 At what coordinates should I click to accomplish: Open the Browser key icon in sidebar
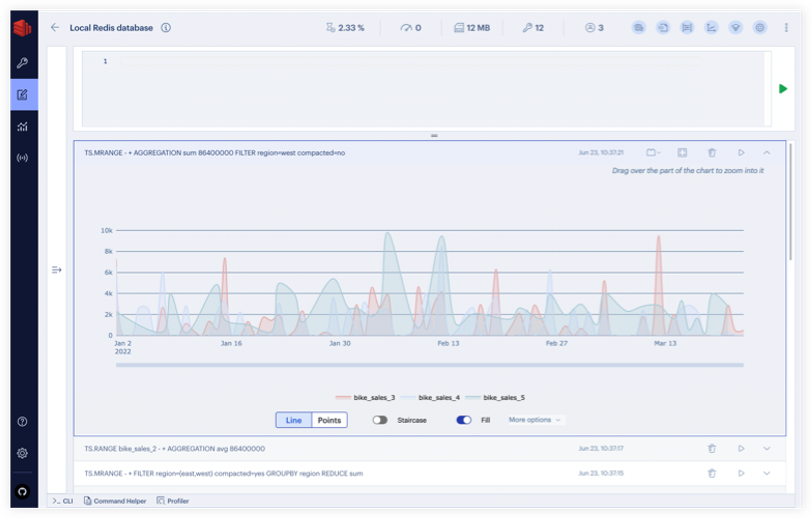tap(22, 63)
